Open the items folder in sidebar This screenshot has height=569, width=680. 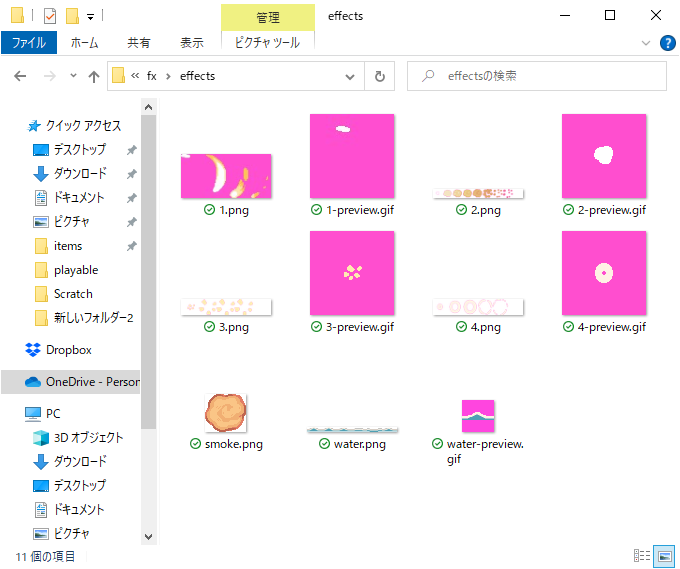tap(68, 246)
